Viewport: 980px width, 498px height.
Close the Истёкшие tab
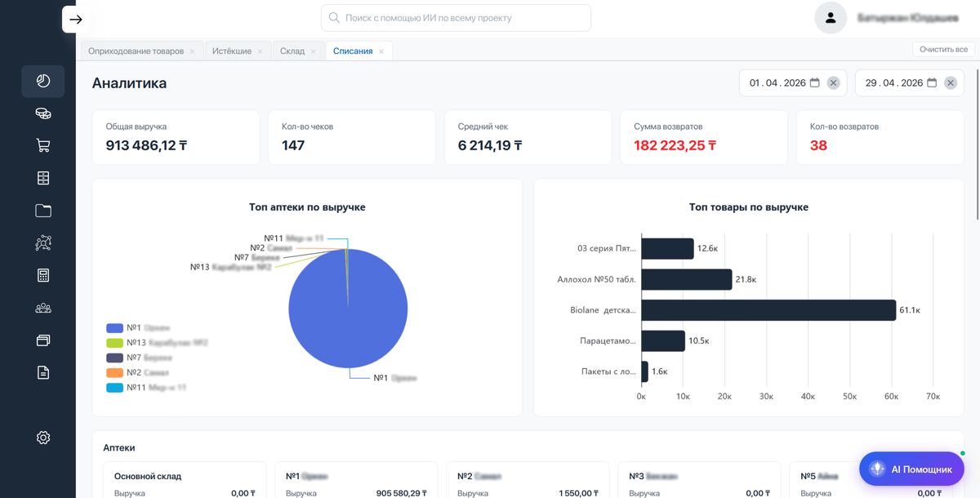click(x=261, y=51)
